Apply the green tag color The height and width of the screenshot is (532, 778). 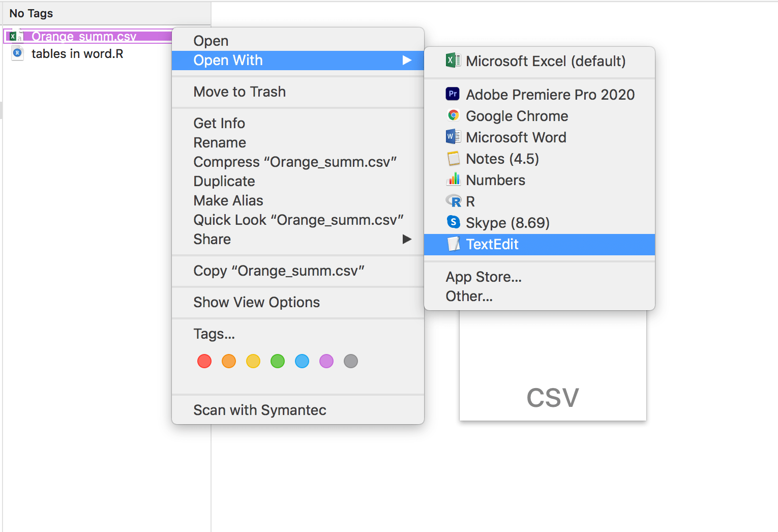point(277,361)
